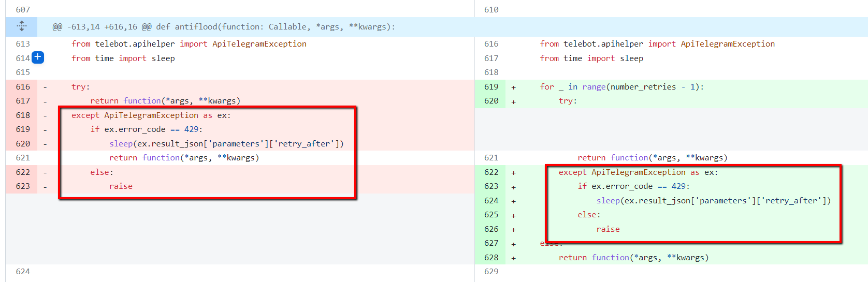This screenshot has width=868, height=282.
Task: Click left line number 618
Action: [x=23, y=115]
